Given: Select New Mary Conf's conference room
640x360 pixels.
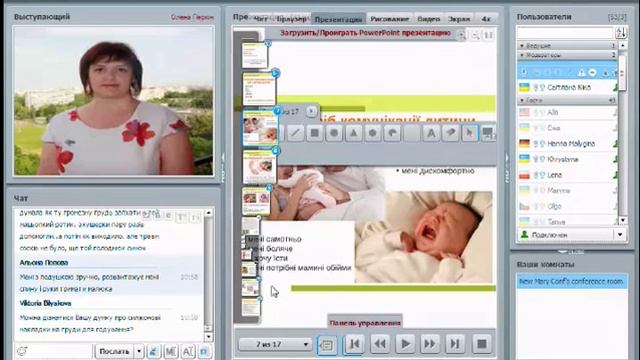Looking at the screenshot, I should click(572, 282).
